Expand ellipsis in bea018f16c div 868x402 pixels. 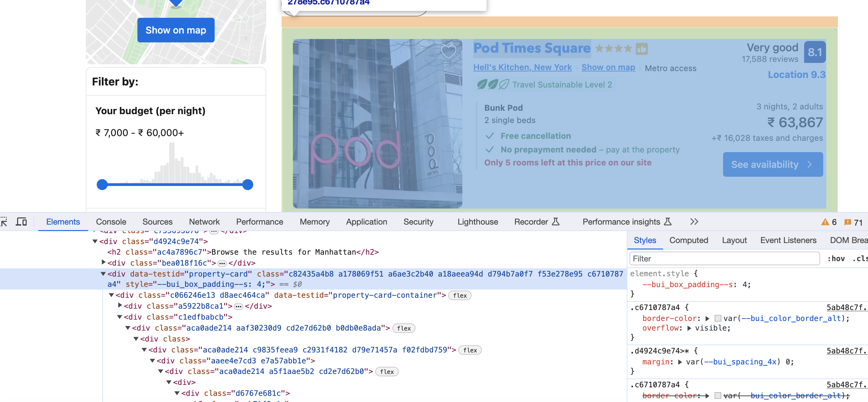(x=222, y=263)
